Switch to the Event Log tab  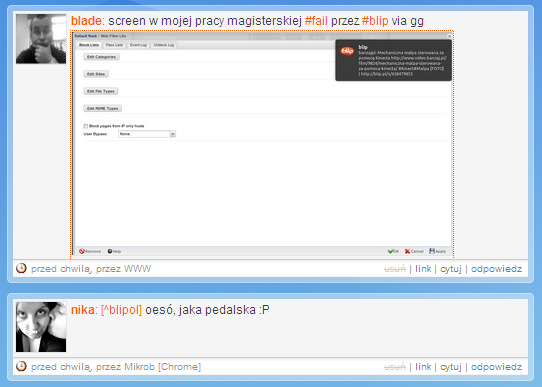click(x=138, y=45)
